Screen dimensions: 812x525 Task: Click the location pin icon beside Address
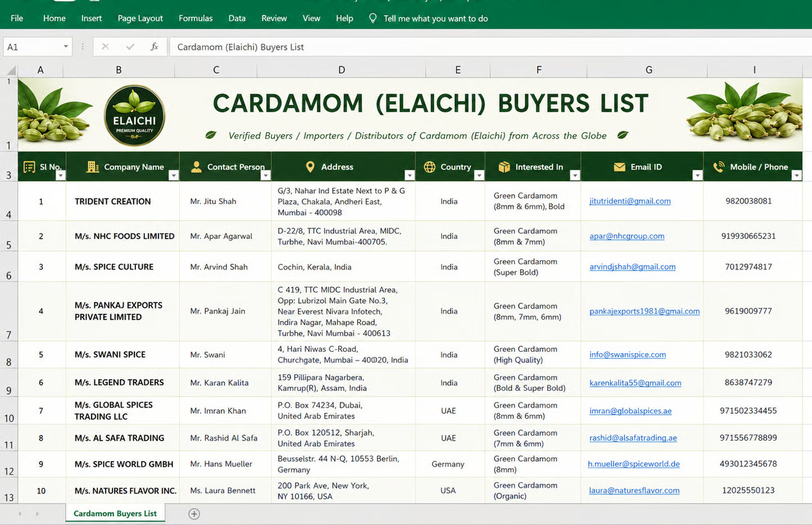tap(310, 167)
